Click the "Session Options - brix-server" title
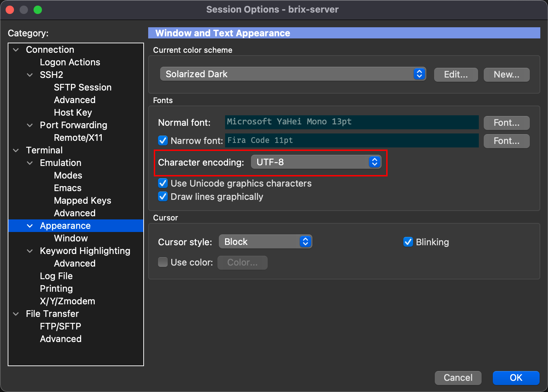This screenshot has width=548, height=392. (272, 9)
